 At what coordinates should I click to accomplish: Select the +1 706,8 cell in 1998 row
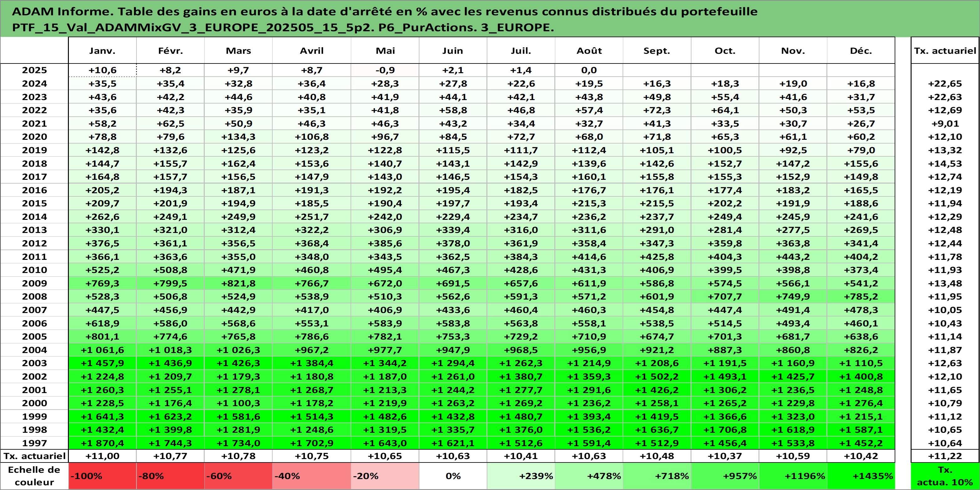pyautogui.click(x=725, y=430)
